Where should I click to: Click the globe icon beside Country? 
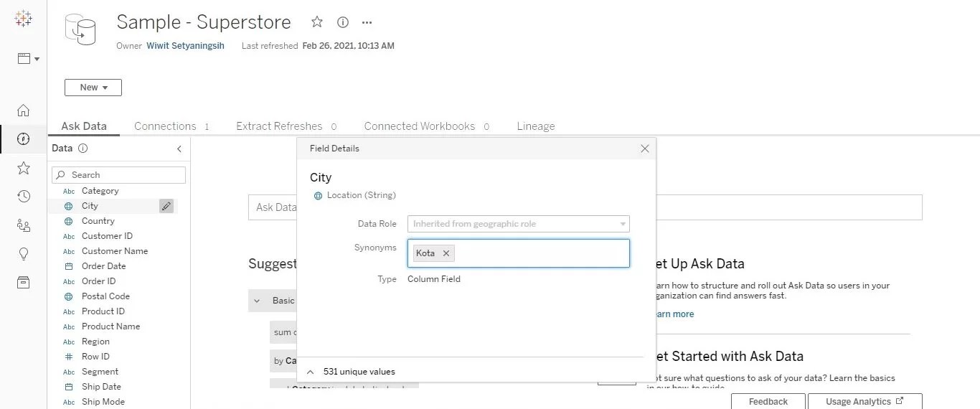coord(69,221)
